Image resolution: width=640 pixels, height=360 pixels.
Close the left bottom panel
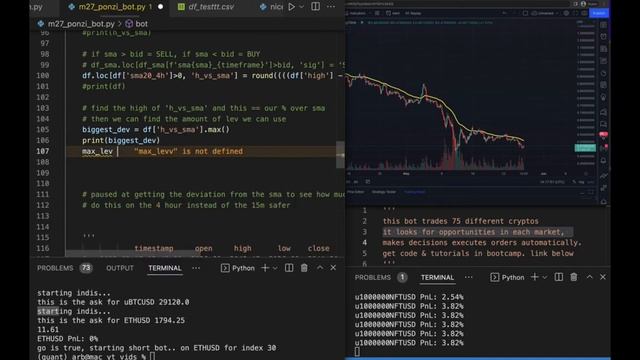333,268
